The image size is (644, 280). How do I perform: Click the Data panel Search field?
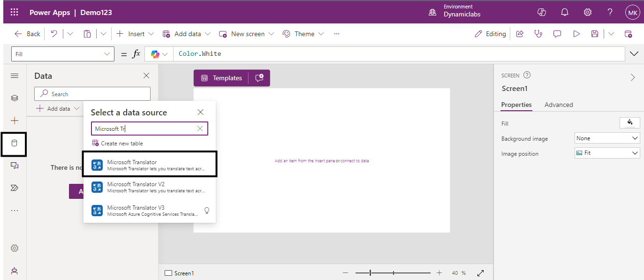point(92,94)
